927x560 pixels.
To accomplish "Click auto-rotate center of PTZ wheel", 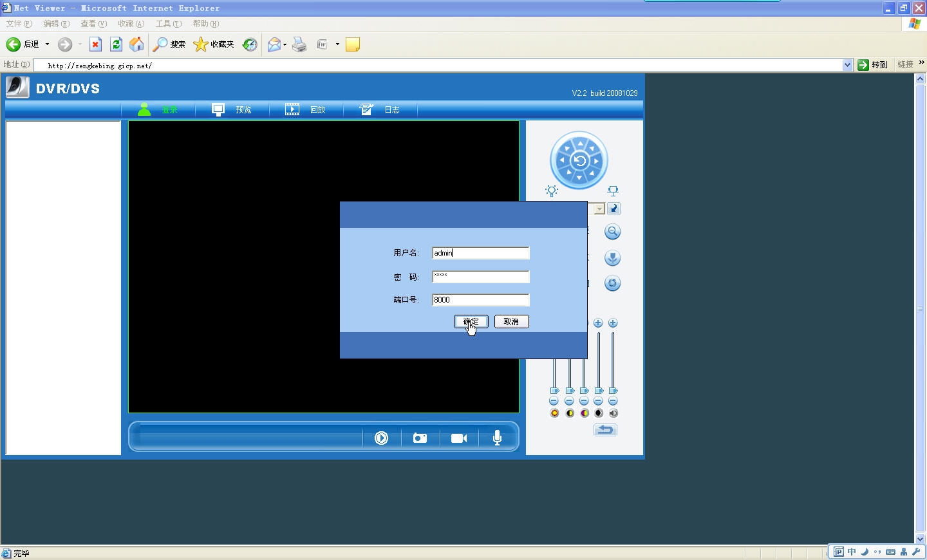I will coord(579,160).
